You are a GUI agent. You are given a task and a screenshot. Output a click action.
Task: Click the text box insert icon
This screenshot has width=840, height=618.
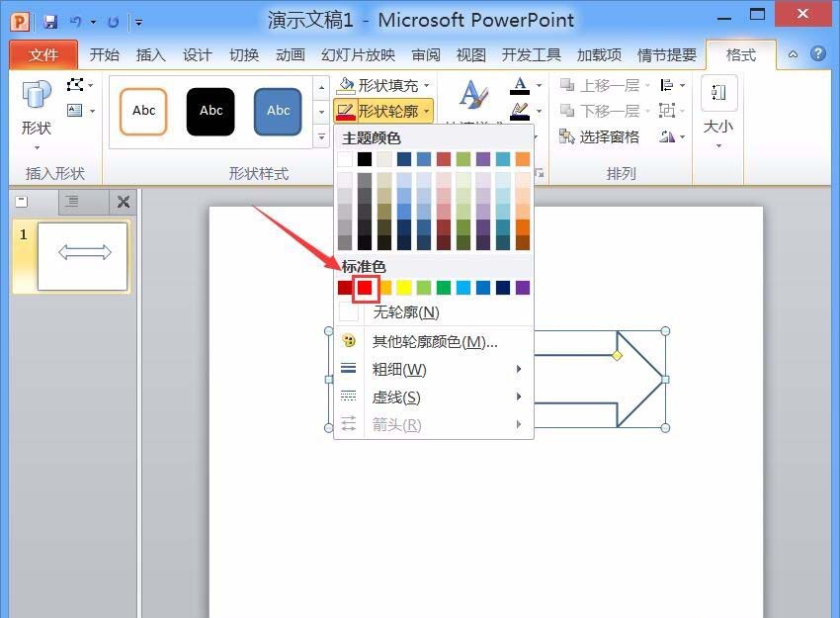point(74,110)
